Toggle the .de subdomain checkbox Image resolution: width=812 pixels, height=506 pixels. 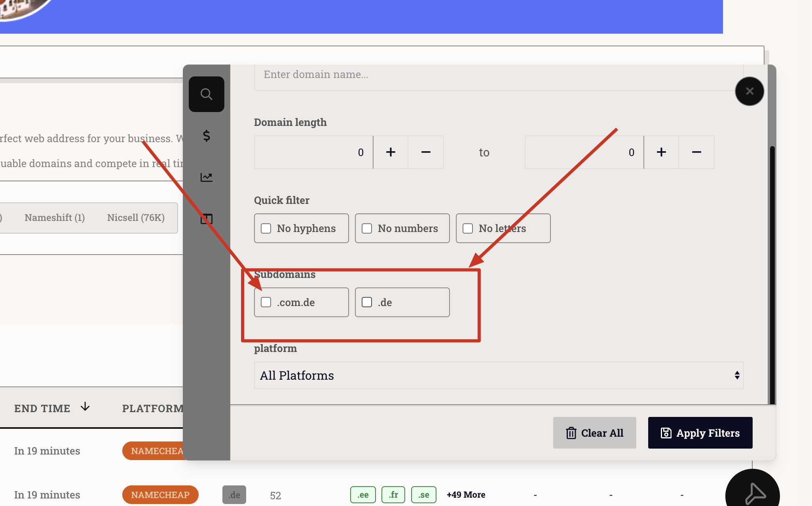(x=367, y=302)
